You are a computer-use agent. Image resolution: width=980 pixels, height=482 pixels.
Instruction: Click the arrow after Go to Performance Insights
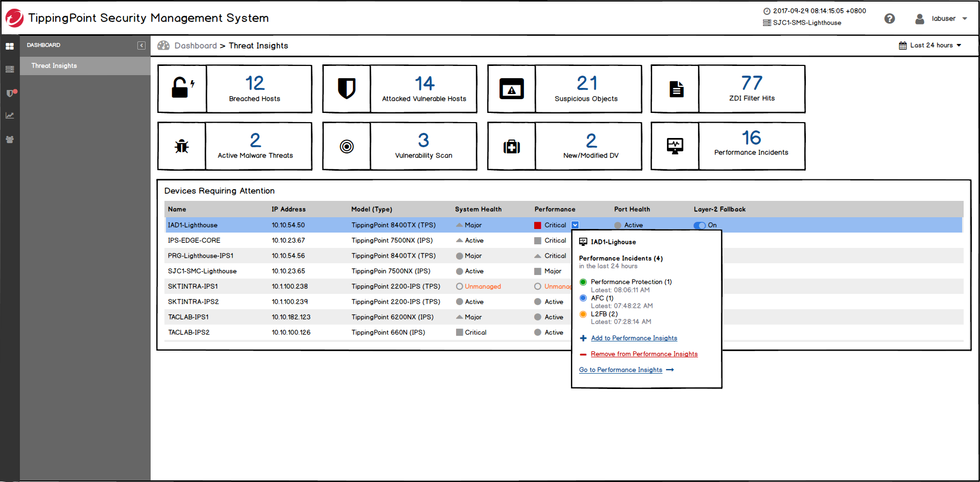pyautogui.click(x=670, y=370)
